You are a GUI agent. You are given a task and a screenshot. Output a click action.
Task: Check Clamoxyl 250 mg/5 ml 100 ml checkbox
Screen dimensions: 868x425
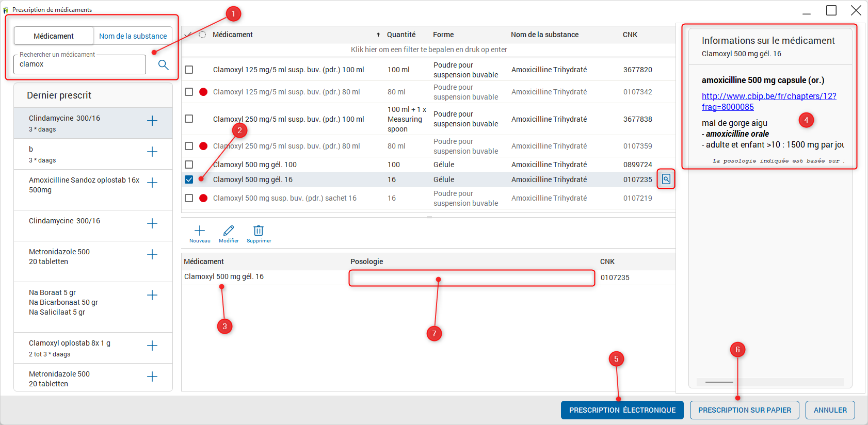(189, 119)
